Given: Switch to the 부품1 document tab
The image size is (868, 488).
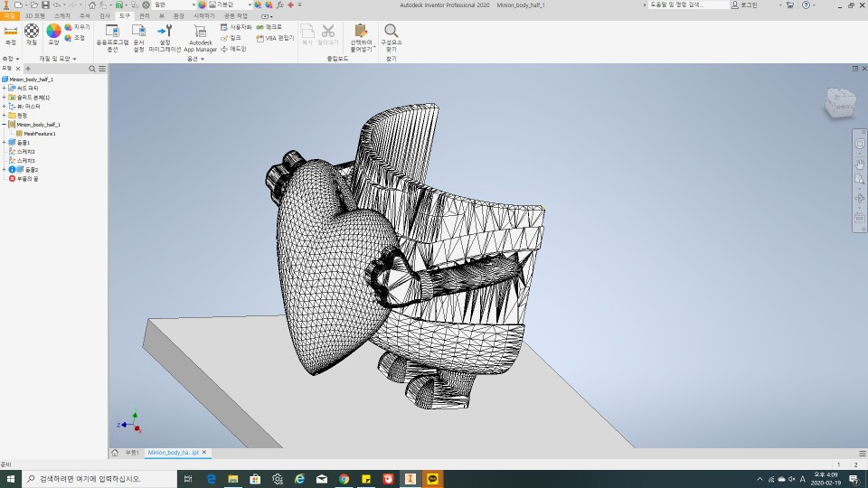Looking at the screenshot, I should pos(132,453).
